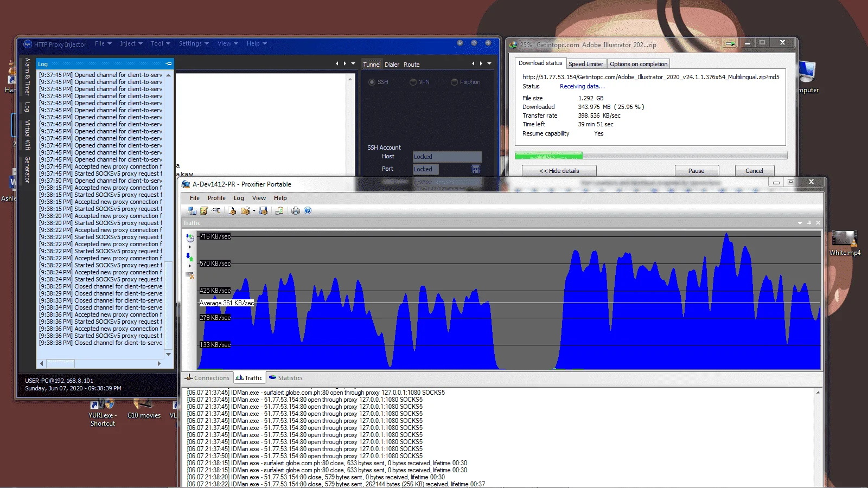Open Help dropdown in HTTP Proxy Injector
The height and width of the screenshot is (488, 868).
(257, 43)
